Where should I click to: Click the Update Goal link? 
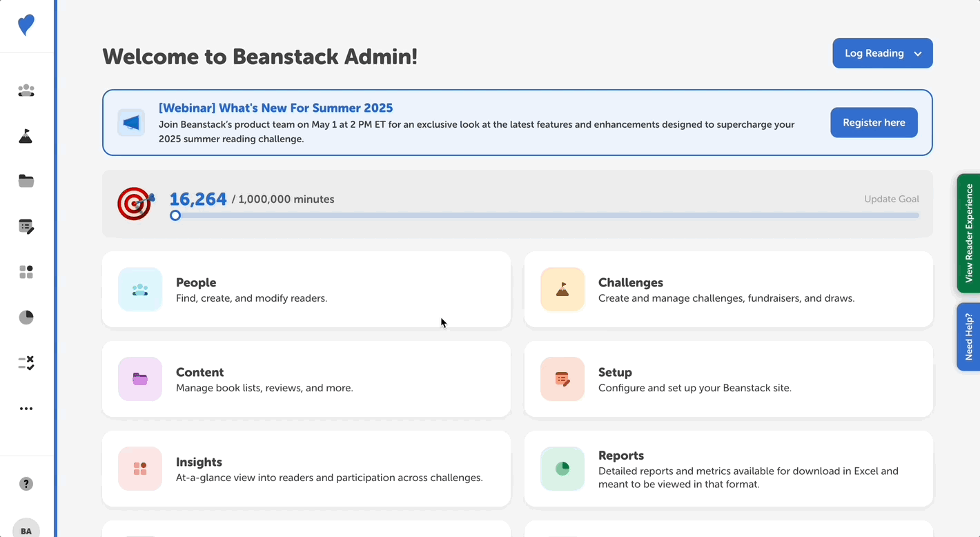click(x=891, y=199)
